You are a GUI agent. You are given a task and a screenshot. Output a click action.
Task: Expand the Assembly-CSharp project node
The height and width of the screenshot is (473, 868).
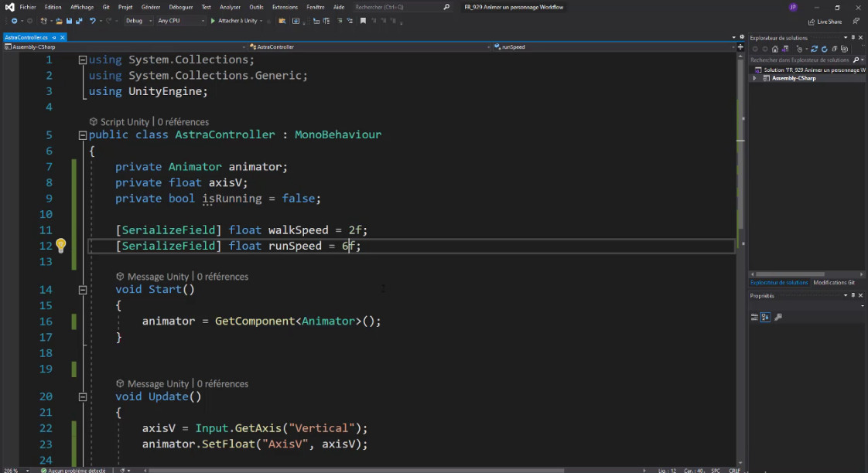[x=754, y=78]
